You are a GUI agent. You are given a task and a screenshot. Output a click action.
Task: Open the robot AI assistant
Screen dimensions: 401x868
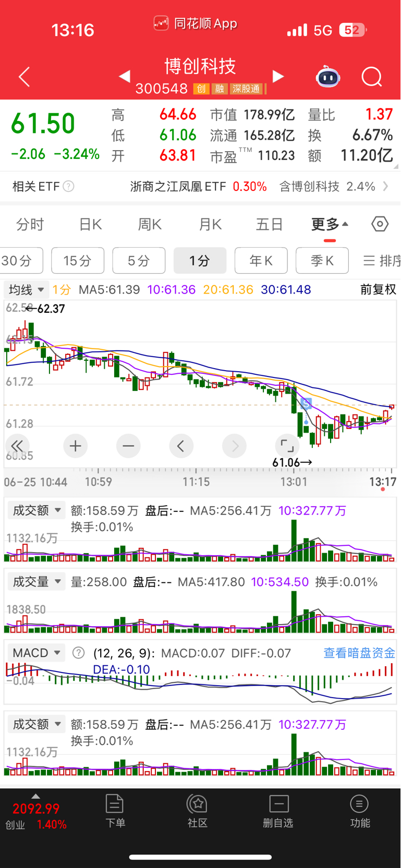(x=328, y=77)
